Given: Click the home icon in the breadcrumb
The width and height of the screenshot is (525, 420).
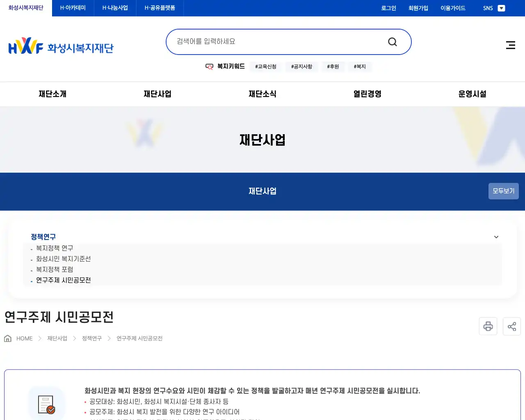Looking at the screenshot, I should pos(7,338).
